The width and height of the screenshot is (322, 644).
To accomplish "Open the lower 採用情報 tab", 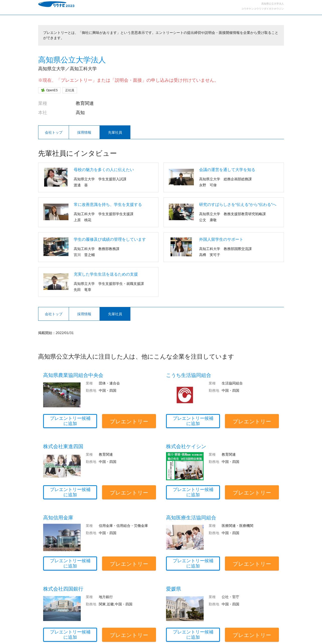I will (84, 314).
